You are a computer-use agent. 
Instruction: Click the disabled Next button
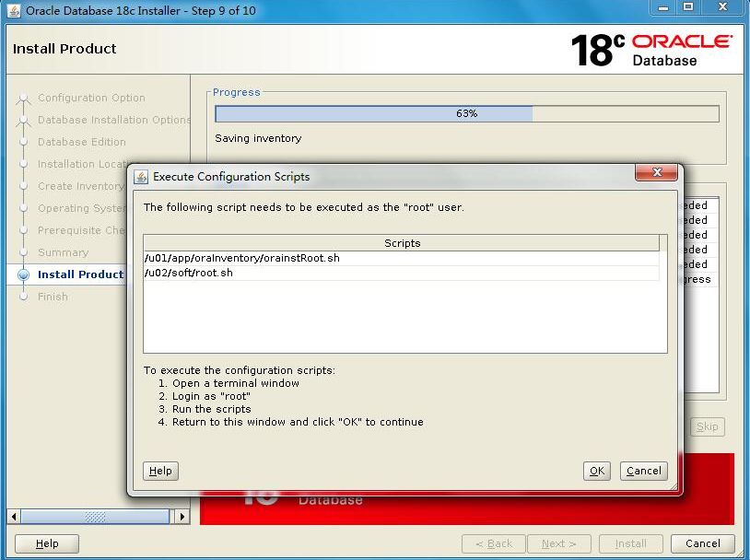point(558,543)
